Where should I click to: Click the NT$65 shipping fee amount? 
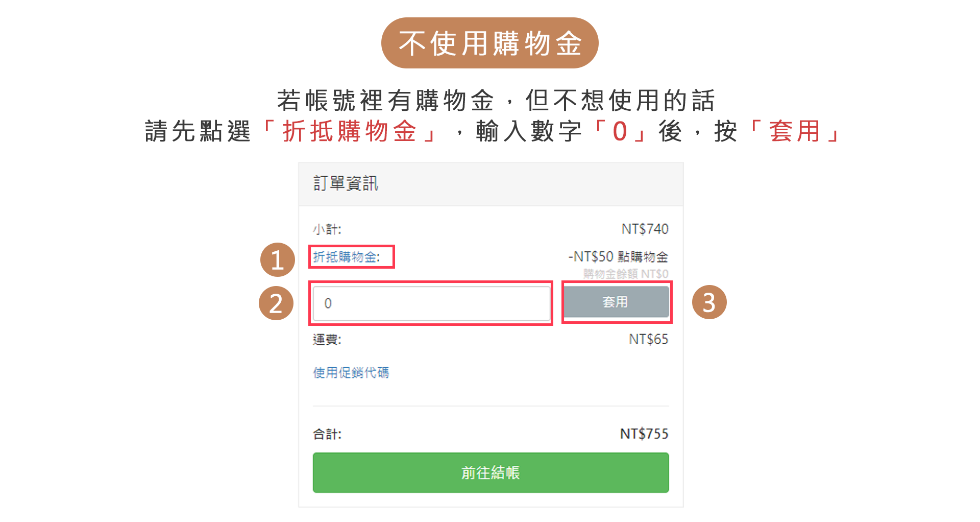coord(648,339)
